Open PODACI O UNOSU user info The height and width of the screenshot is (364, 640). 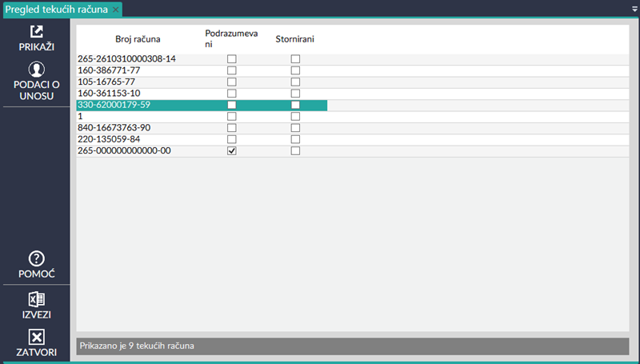[x=36, y=82]
